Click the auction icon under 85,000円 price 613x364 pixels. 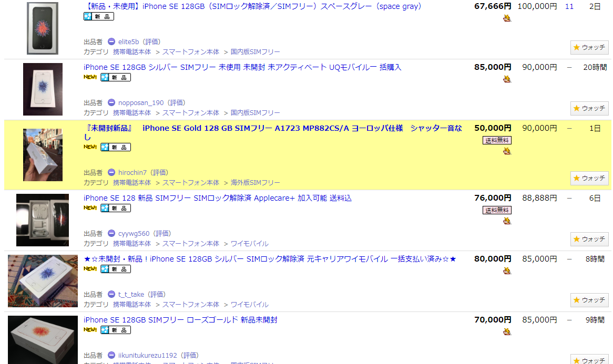pyautogui.click(x=507, y=79)
